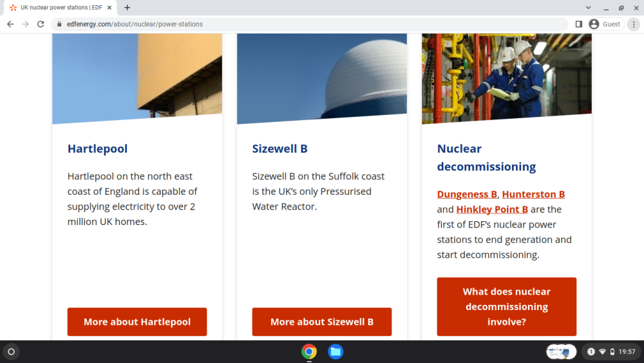This screenshot has width=644, height=363.
Task: Open the launcher circle on the shelf
Action: (12, 351)
